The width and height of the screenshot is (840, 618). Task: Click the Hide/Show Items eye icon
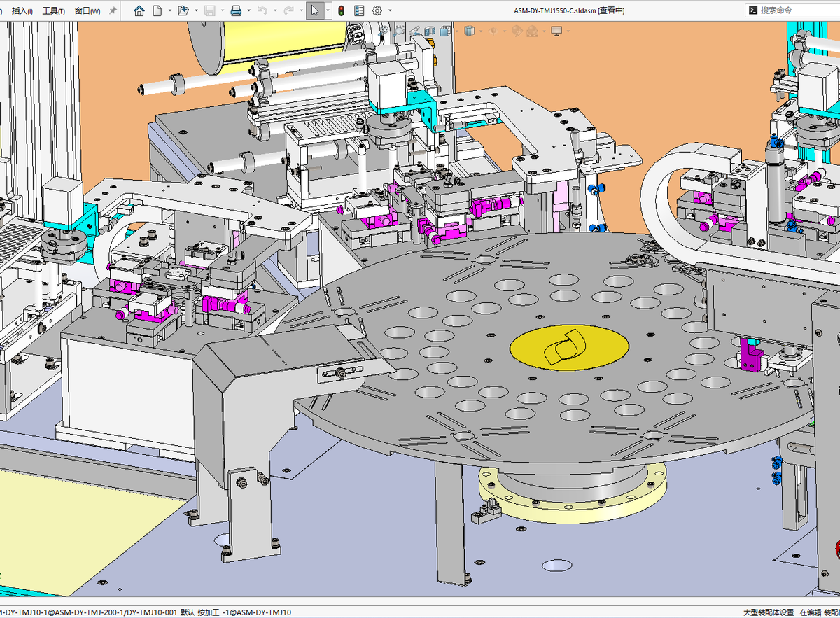(493, 31)
